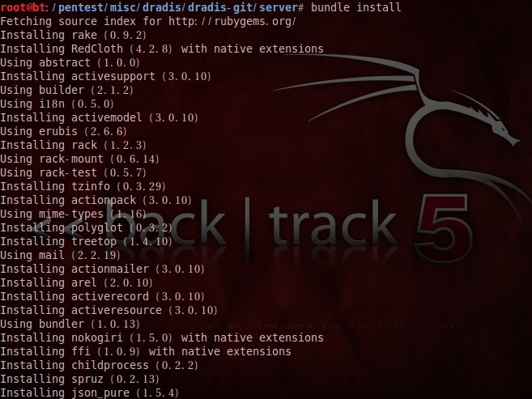The width and height of the screenshot is (532, 399).
Task: Click the Using builder (2.1.2) line
Action: 67,90
